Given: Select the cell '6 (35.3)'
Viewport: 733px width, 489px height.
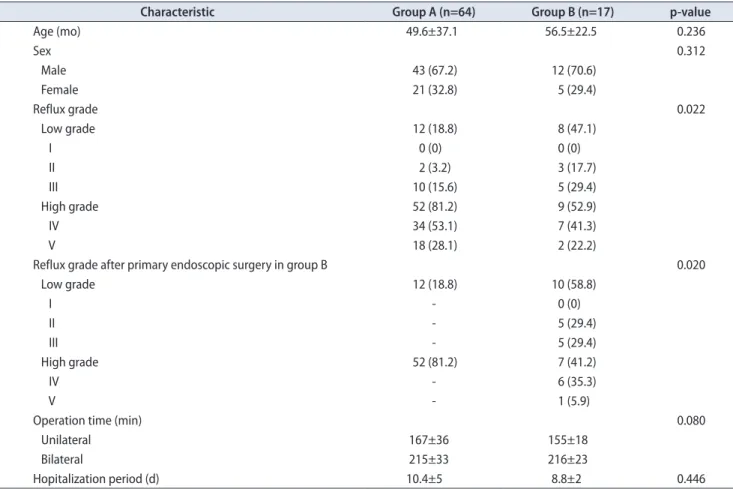Looking at the screenshot, I should (576, 382).
